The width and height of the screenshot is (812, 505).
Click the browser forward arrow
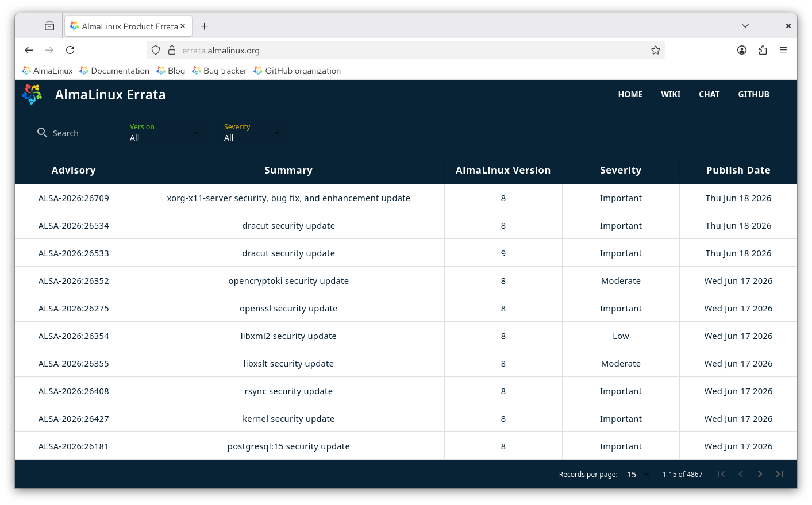49,50
